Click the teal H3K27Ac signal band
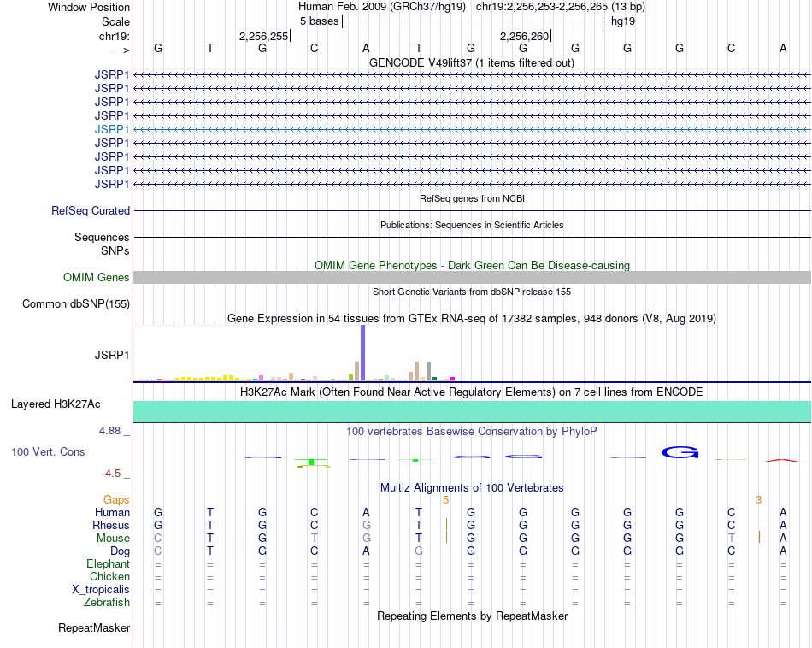812x648 pixels. tap(473, 411)
